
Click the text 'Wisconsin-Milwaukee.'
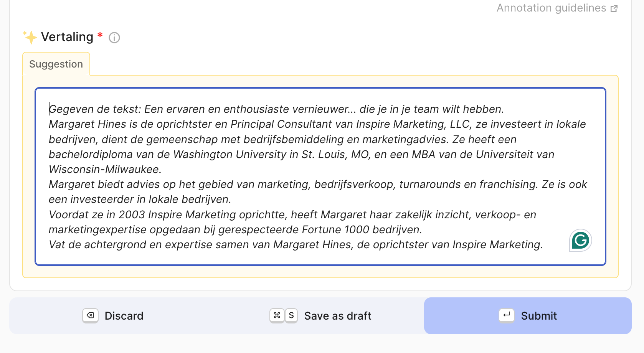coord(105,170)
